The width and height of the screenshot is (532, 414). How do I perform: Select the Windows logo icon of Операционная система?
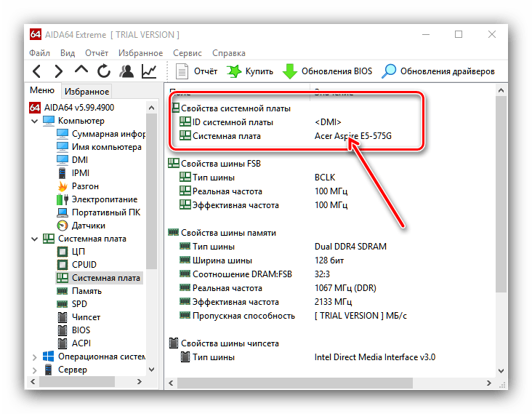point(49,357)
